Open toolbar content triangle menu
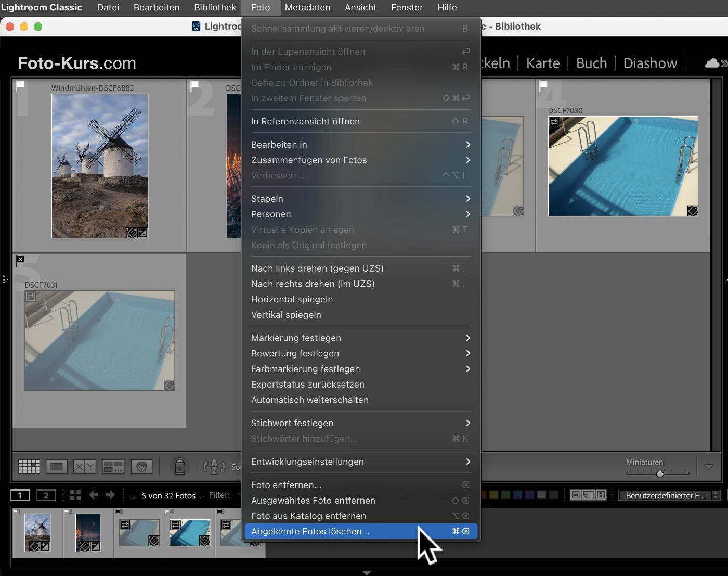 coord(708,467)
